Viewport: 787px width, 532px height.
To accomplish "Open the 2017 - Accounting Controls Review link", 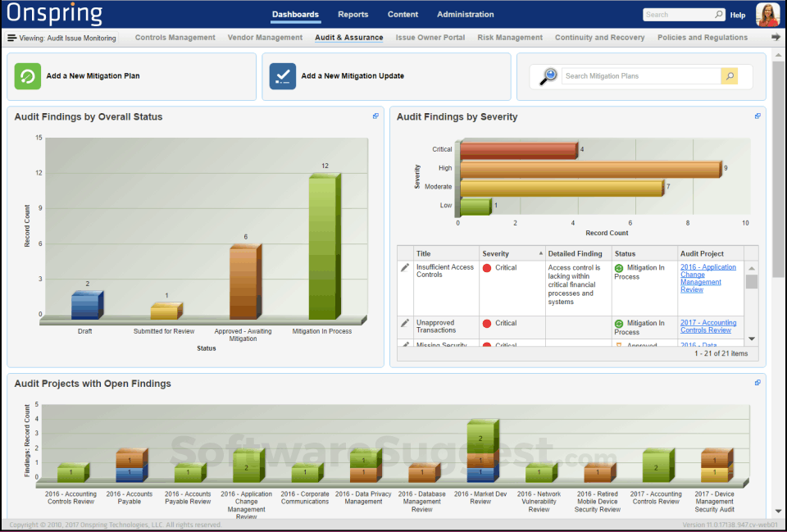I will 707,326.
